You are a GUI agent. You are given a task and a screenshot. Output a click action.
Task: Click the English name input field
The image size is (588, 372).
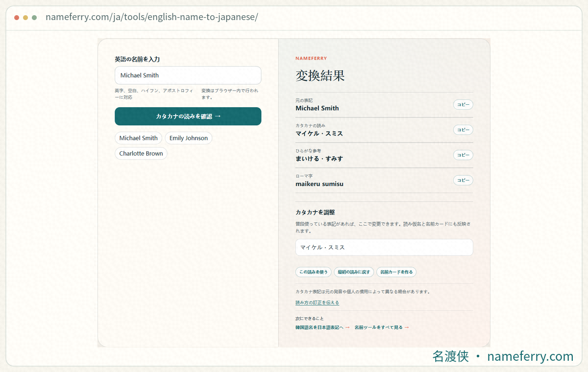[188, 75]
